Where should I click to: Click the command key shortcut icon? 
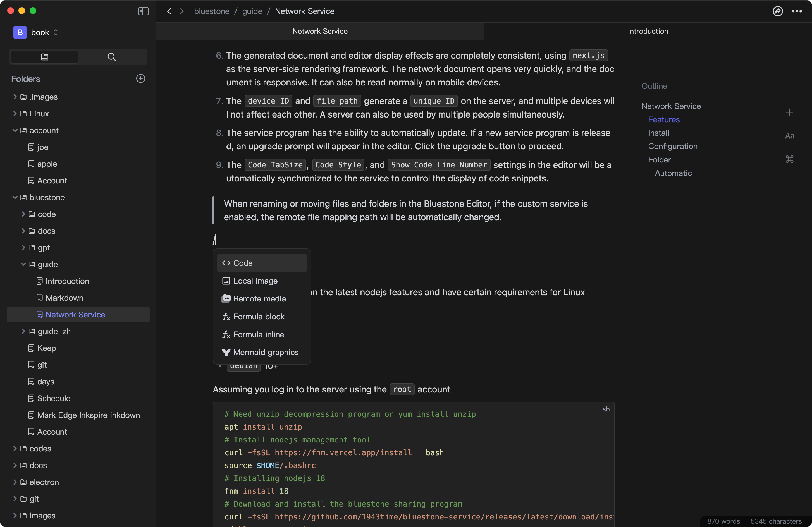(x=789, y=159)
